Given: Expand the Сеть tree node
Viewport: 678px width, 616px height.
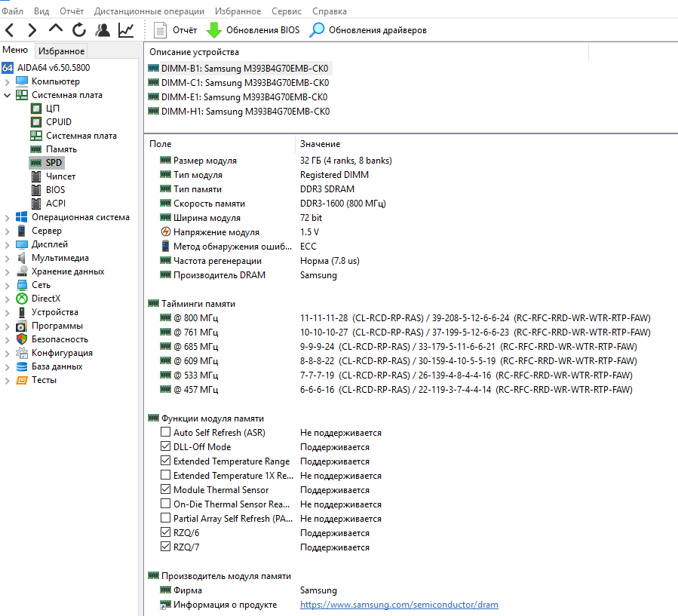Looking at the screenshot, I should [7, 285].
